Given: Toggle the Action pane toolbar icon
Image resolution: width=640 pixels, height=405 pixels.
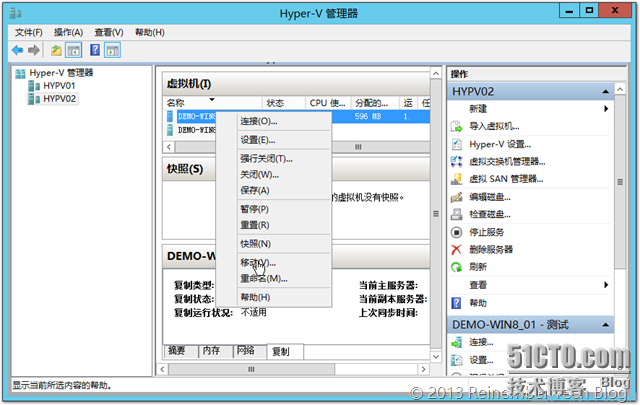Looking at the screenshot, I should click(112, 51).
